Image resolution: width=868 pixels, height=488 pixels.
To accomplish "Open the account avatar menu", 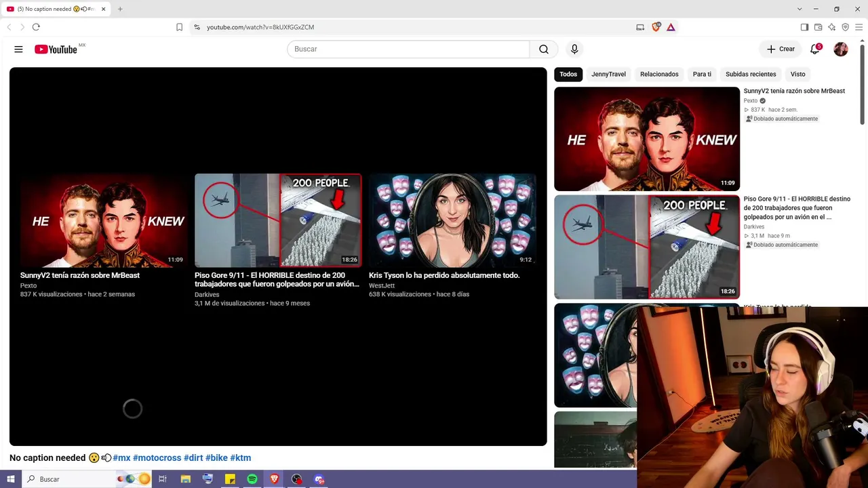I will coord(841,49).
